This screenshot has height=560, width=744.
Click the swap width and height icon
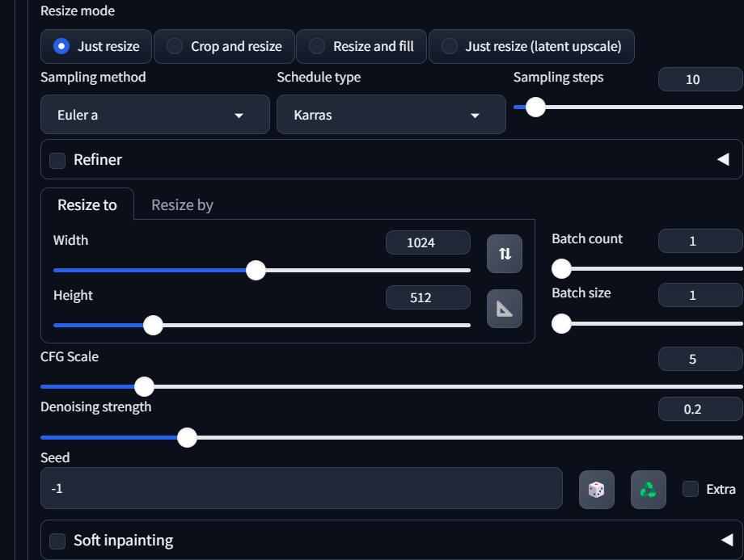[505, 254]
